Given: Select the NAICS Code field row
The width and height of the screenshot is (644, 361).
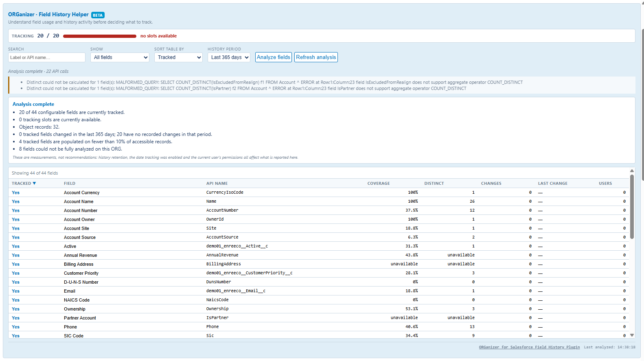Looking at the screenshot, I should [318, 300].
